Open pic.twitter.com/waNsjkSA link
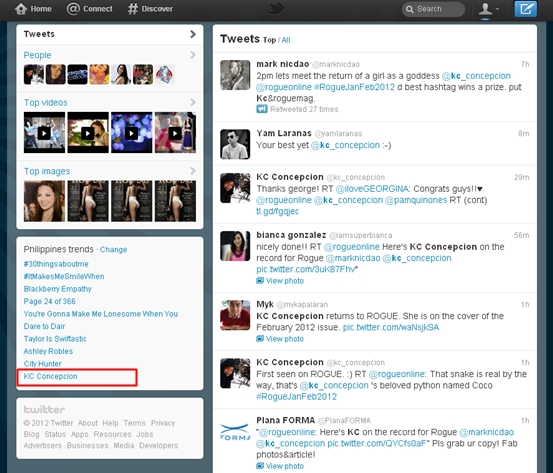This screenshot has width=553, height=473. pos(391,327)
